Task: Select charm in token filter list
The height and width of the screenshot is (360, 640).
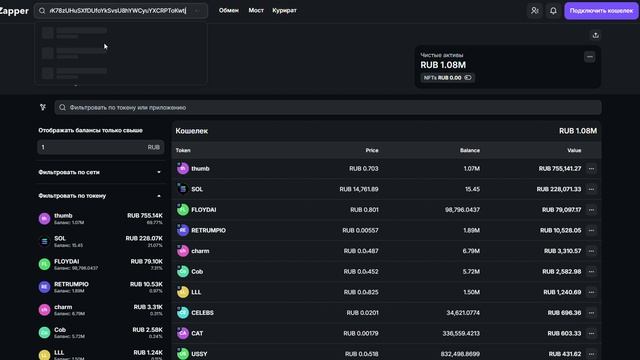Action: point(100,310)
